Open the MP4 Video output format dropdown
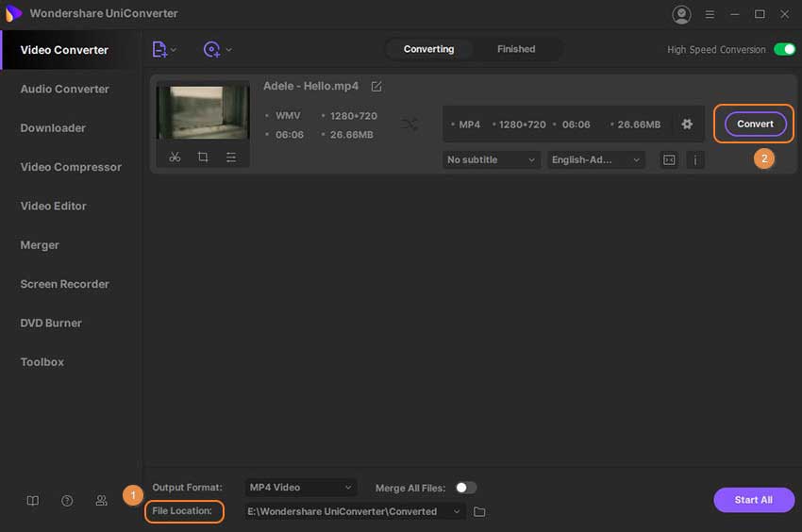The width and height of the screenshot is (802, 532). pos(301,488)
